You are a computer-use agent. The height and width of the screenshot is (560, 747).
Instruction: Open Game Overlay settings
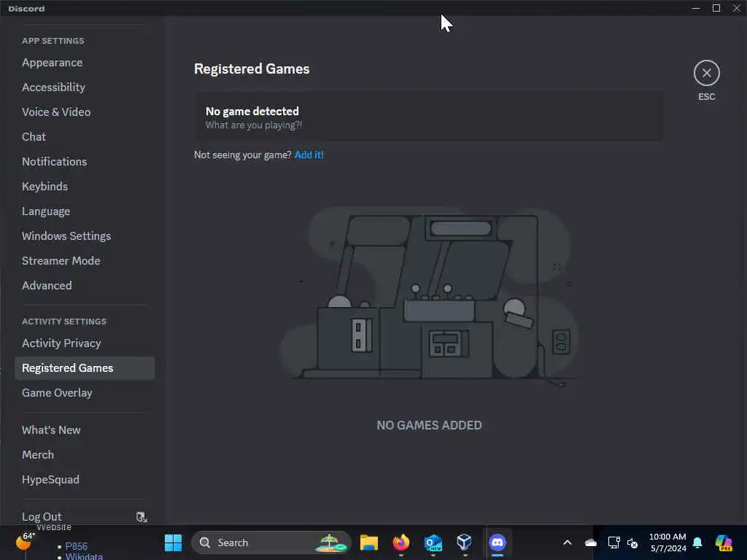57,393
